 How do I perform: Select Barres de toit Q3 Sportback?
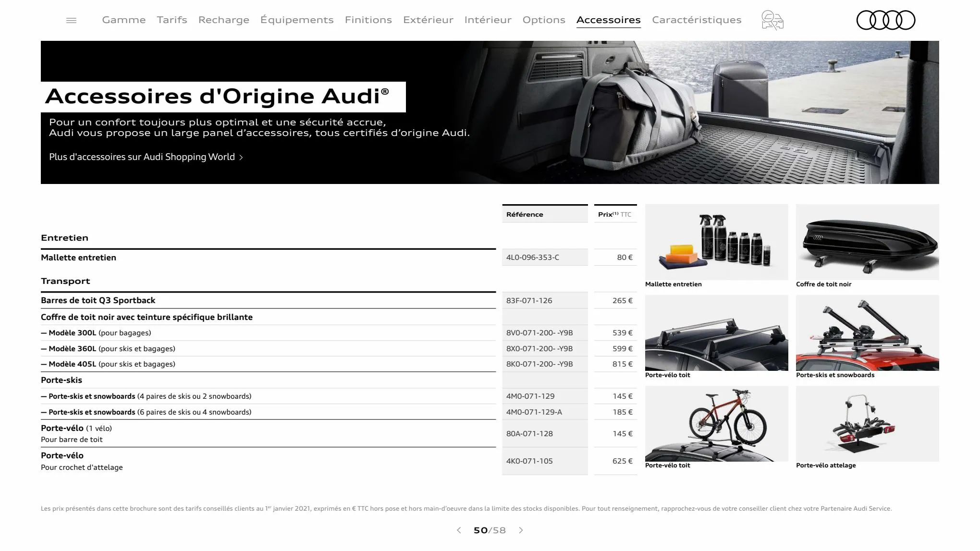(98, 300)
